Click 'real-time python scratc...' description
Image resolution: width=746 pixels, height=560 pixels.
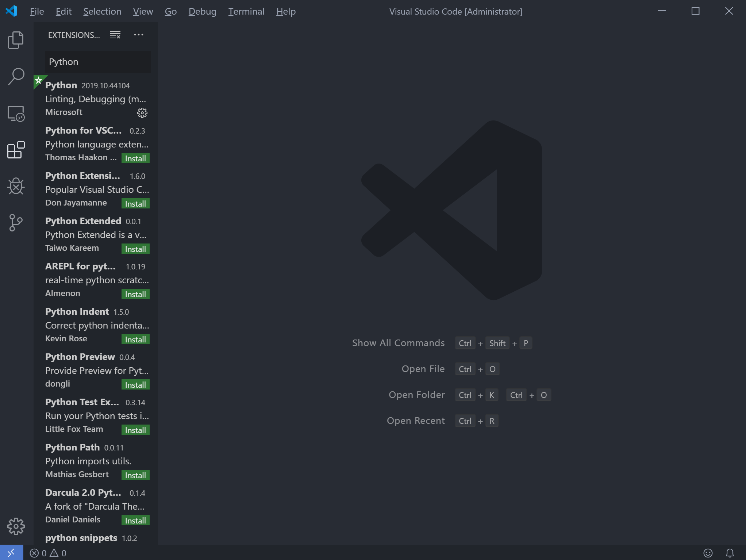pyautogui.click(x=97, y=280)
